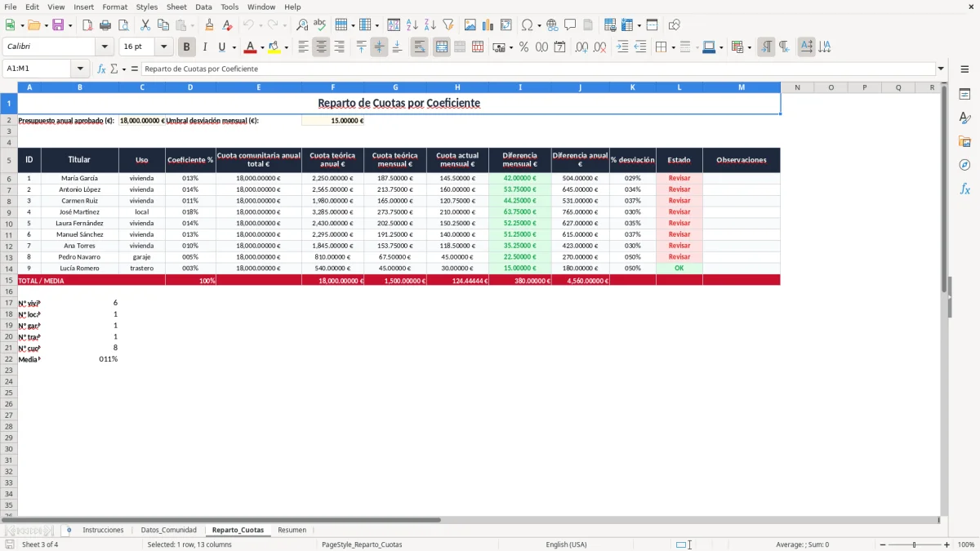The image size is (980, 551).
Task: Toggle the AutoFilter funnel icon
Action: click(x=448, y=25)
